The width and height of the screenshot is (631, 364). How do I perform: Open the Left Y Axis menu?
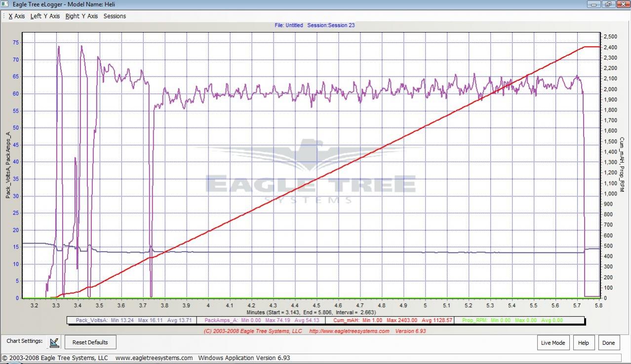click(x=45, y=16)
